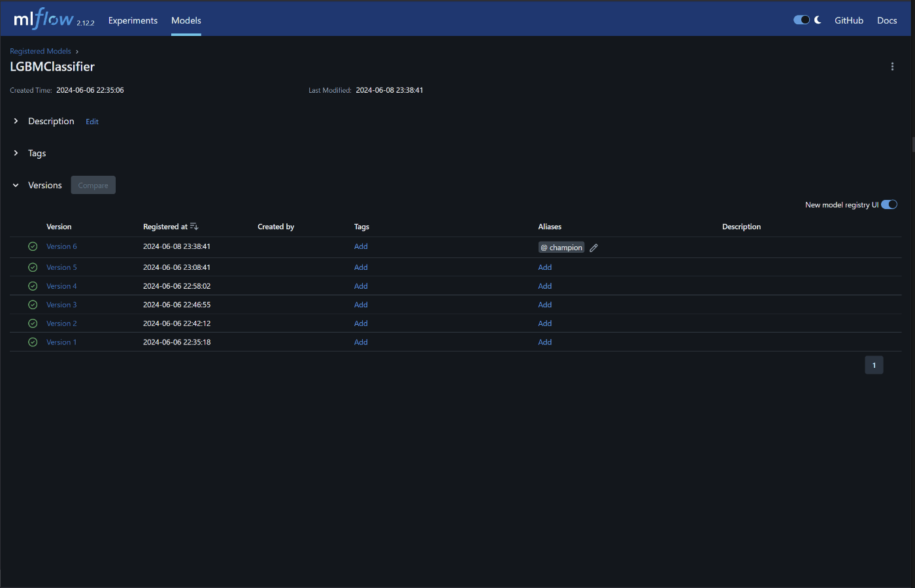This screenshot has height=588, width=915.
Task: Toggle the dark theme switch in header
Action: 801,20
